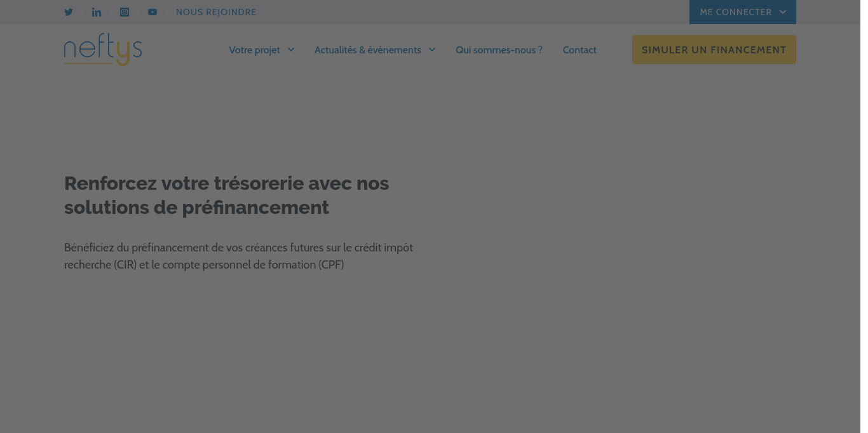Click the SIMULER UN FINANCEMENT button
This screenshot has width=868, height=433.
714,50
